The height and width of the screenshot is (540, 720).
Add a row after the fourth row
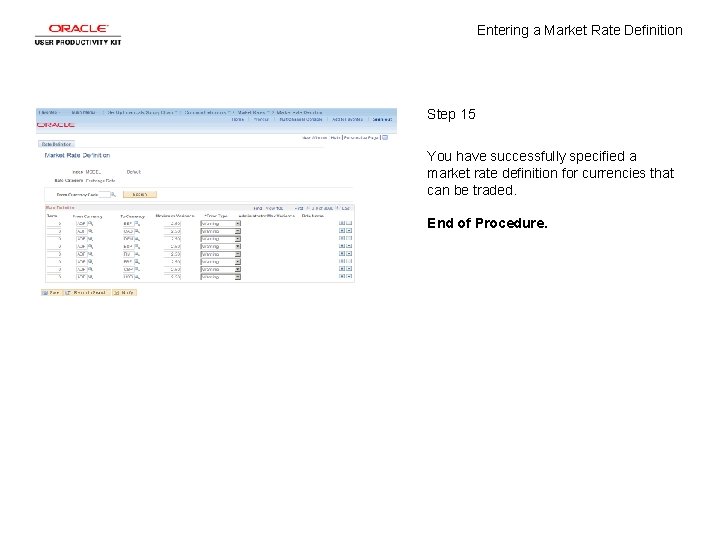(x=342, y=246)
